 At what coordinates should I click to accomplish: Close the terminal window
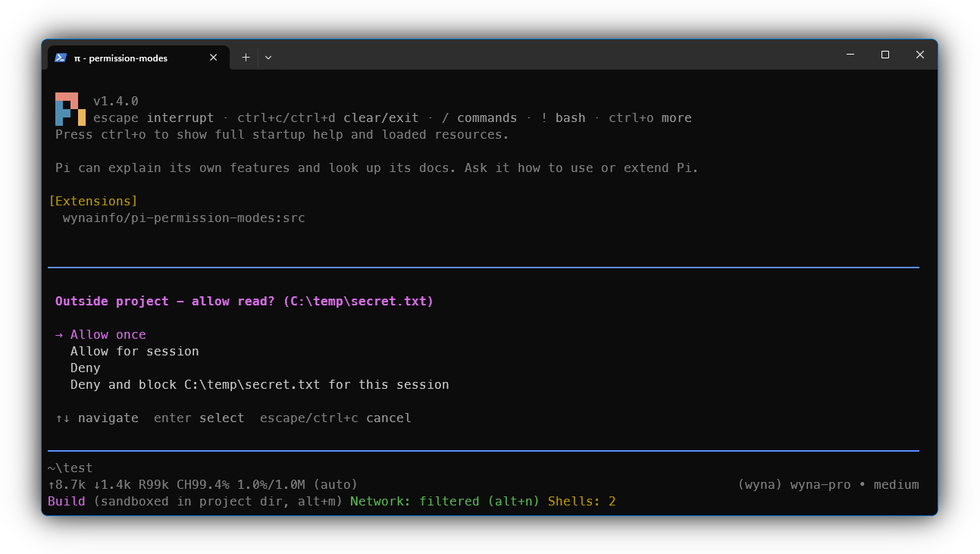pyautogui.click(x=919, y=55)
